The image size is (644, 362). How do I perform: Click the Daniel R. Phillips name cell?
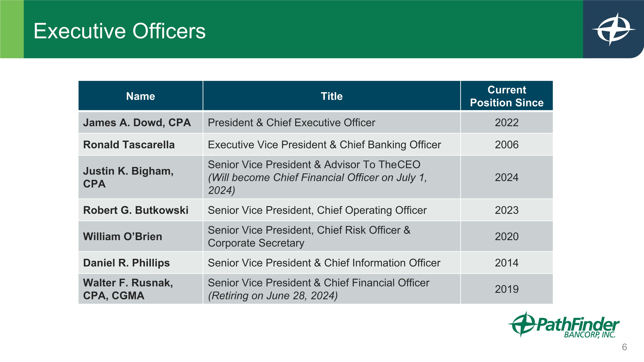tap(126, 263)
